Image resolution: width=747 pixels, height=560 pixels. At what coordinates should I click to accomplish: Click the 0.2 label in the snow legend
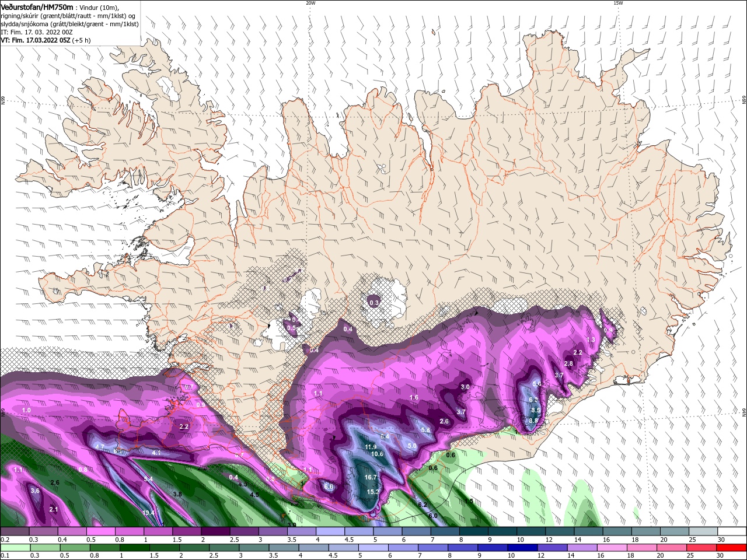[x=5, y=540]
